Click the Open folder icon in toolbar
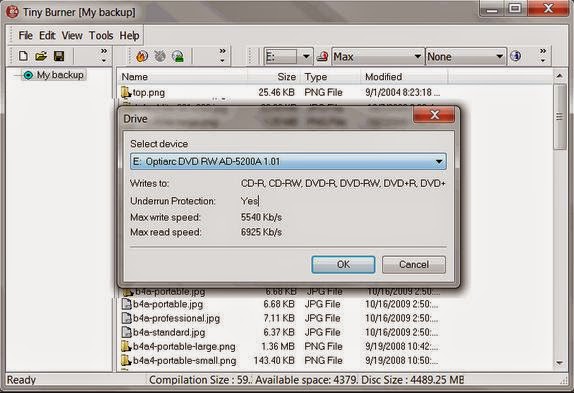Image resolution: width=574 pixels, height=393 pixels. coord(41,56)
